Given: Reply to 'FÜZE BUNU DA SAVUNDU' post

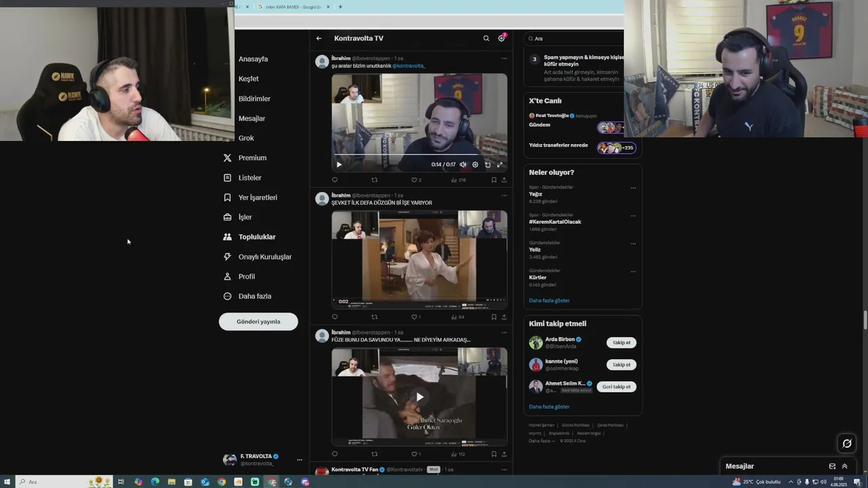Looking at the screenshot, I should 335,454.
